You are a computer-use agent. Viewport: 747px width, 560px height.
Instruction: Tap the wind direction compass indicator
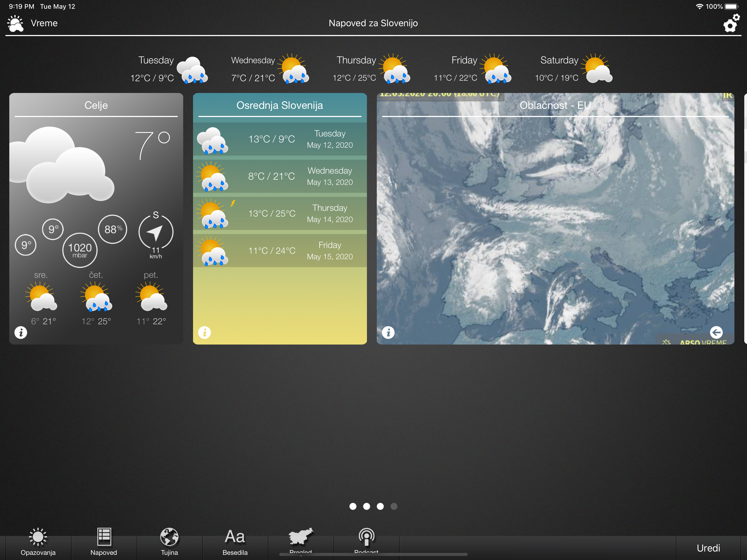156,233
